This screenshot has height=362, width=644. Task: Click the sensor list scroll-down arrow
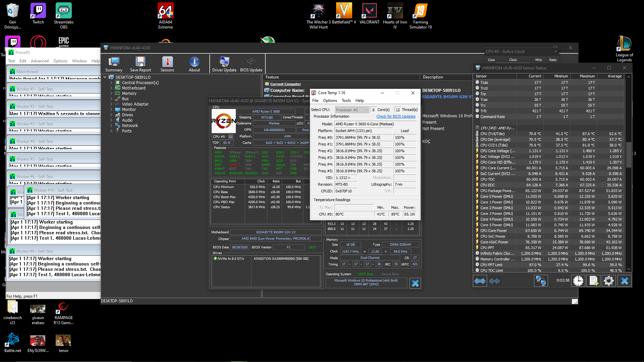click(629, 269)
